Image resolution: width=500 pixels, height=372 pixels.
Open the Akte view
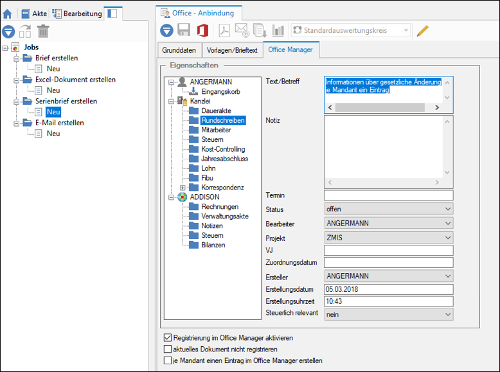point(34,14)
